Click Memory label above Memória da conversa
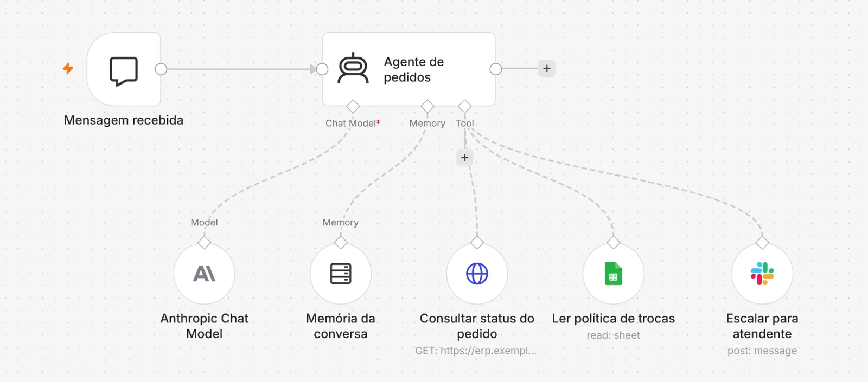This screenshot has width=868, height=382. 341,222
